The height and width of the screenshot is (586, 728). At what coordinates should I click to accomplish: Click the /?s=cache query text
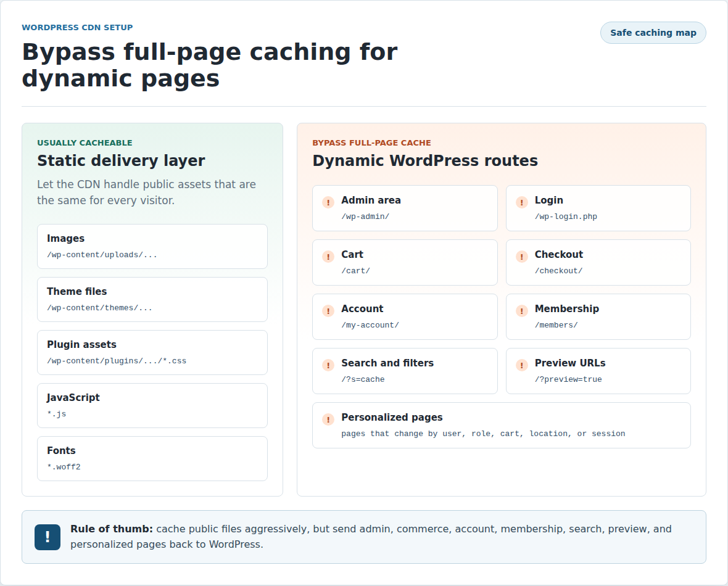coord(363,380)
